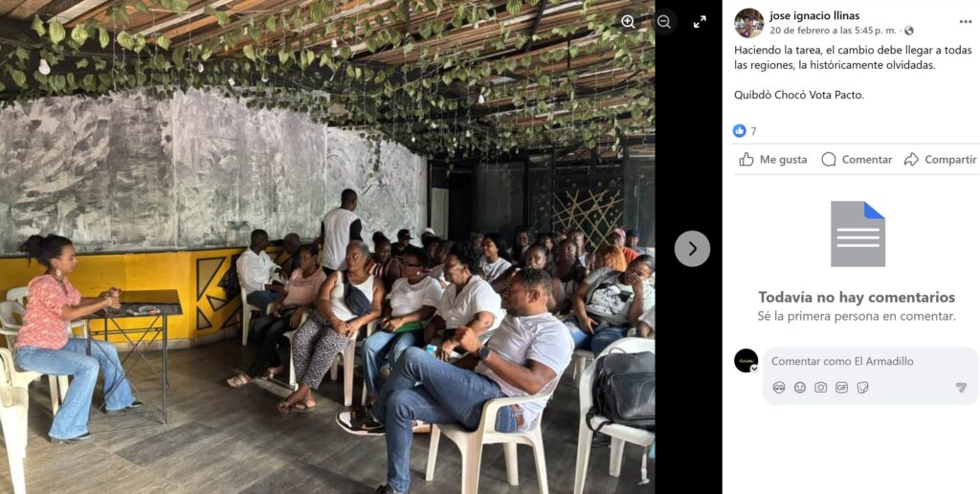
Task: View the 7 like reactions
Action: (745, 131)
